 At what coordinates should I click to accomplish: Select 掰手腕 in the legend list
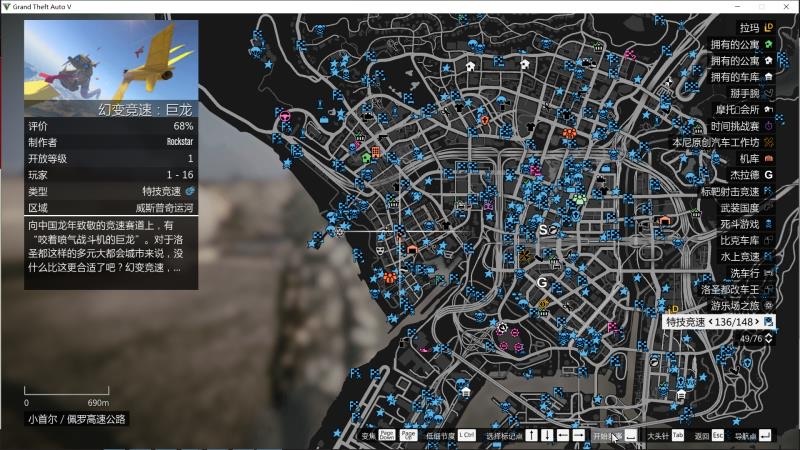click(x=744, y=93)
